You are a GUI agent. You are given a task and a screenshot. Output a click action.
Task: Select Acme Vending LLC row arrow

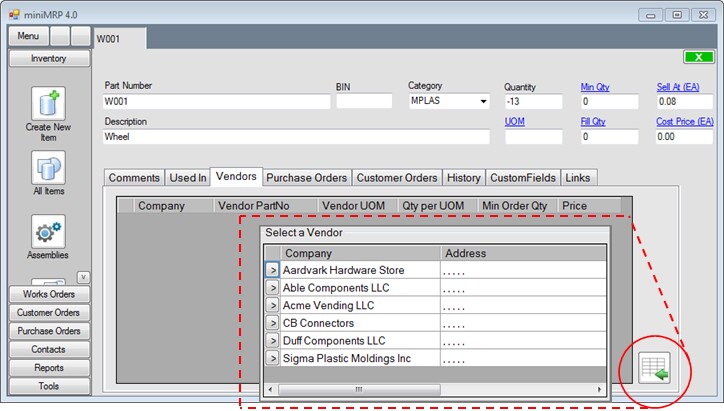(x=272, y=305)
